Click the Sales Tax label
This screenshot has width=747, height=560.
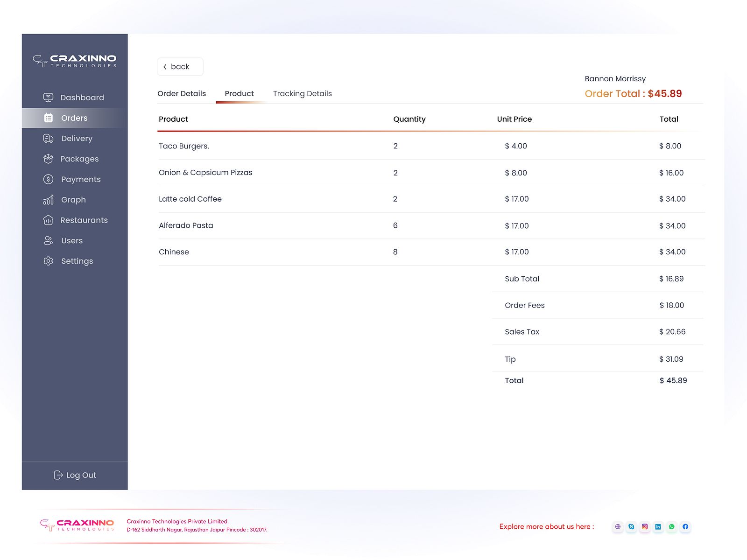[x=522, y=332]
